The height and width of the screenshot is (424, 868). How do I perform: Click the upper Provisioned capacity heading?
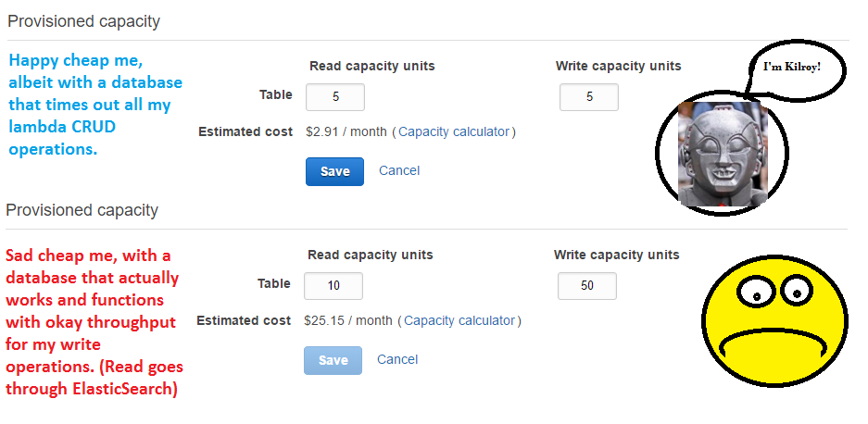pos(83,21)
